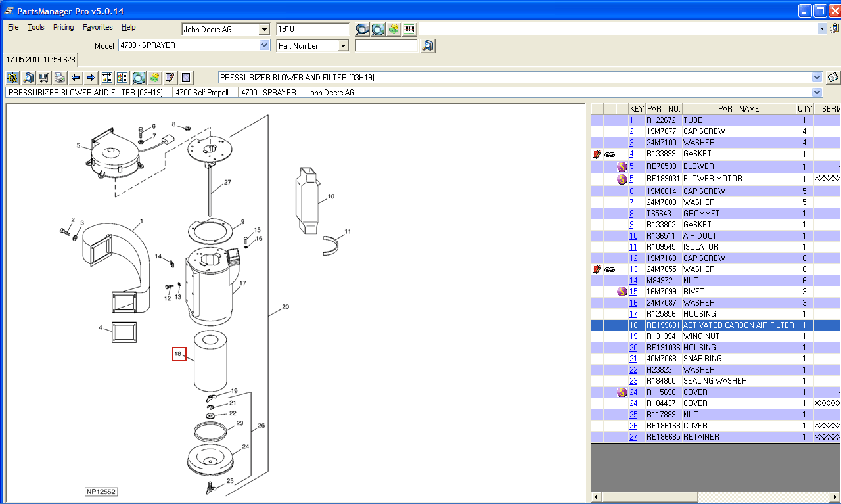The image size is (841, 504).
Task: Click the notepad-with-pencil toolbar icon
Action: tap(170, 78)
